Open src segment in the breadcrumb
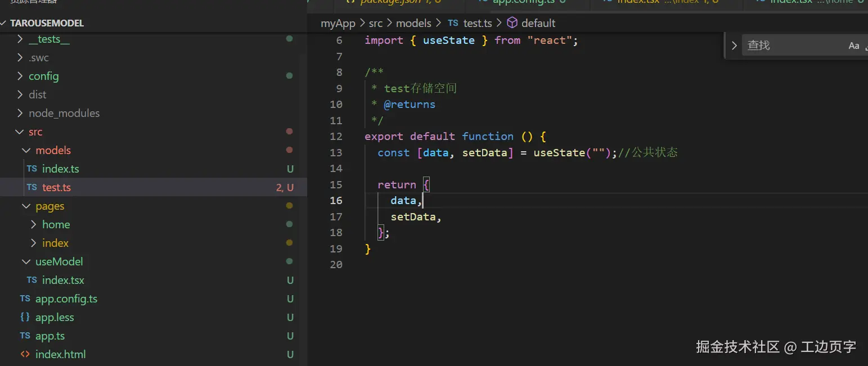 click(376, 23)
